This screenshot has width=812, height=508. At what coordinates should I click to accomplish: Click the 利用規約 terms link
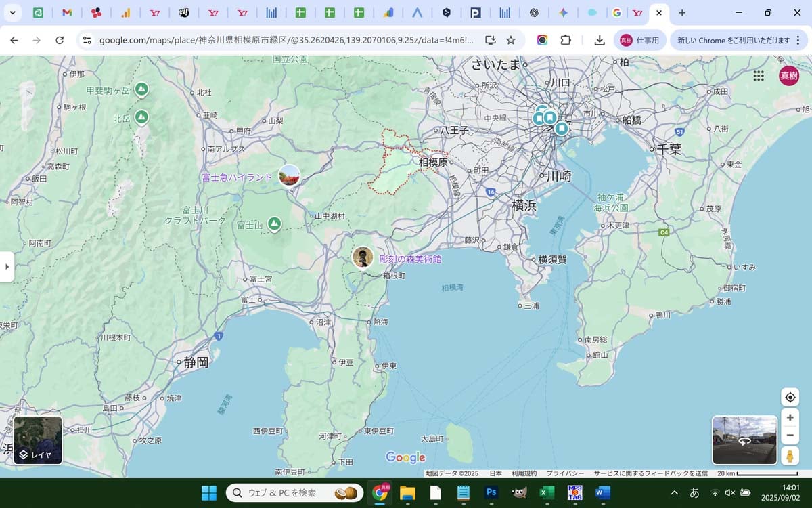(x=524, y=473)
